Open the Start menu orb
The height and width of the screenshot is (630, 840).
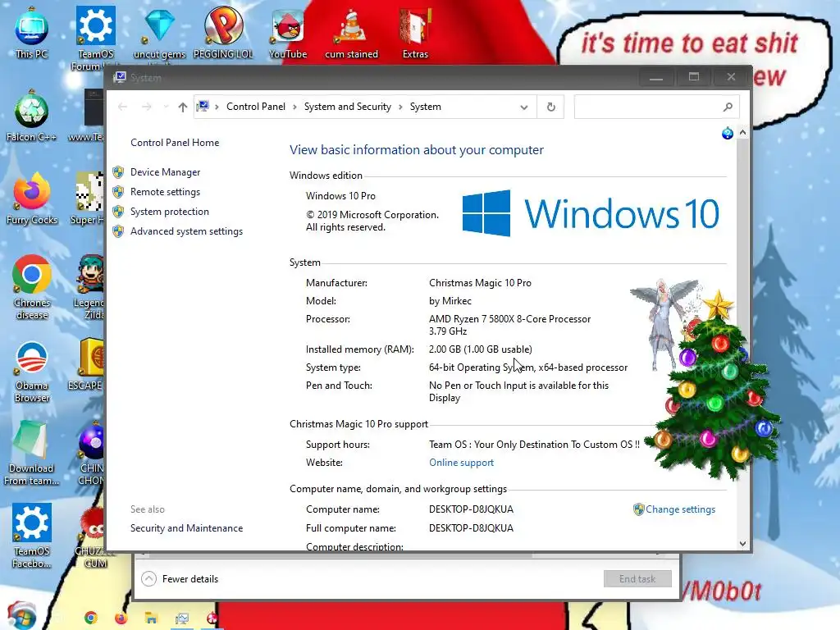point(21,616)
